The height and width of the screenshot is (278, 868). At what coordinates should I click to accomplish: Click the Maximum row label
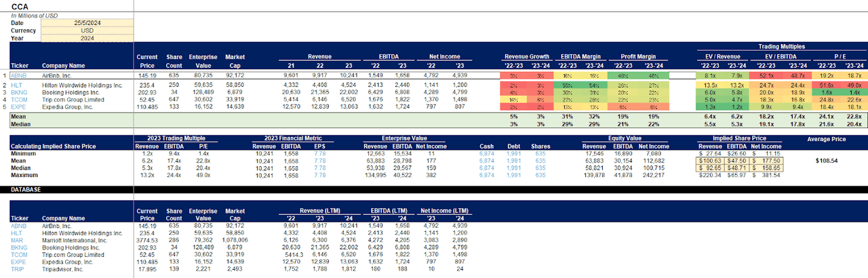pyautogui.click(x=24, y=175)
